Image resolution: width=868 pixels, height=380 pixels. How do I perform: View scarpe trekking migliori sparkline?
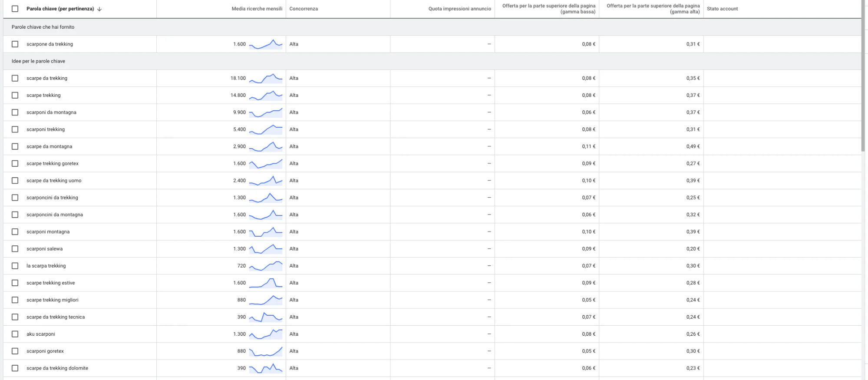point(266,300)
